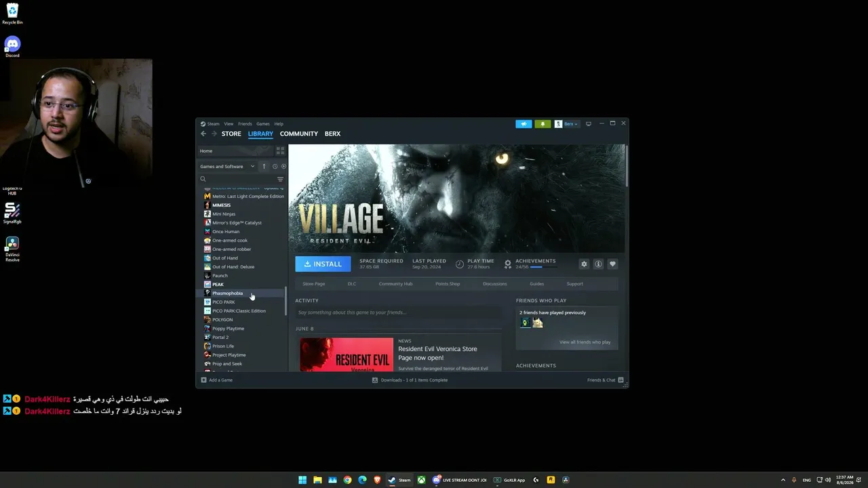Screen dimensions: 868x488
Task: Add Resident Evil Village to favorites
Action: click(x=612, y=264)
